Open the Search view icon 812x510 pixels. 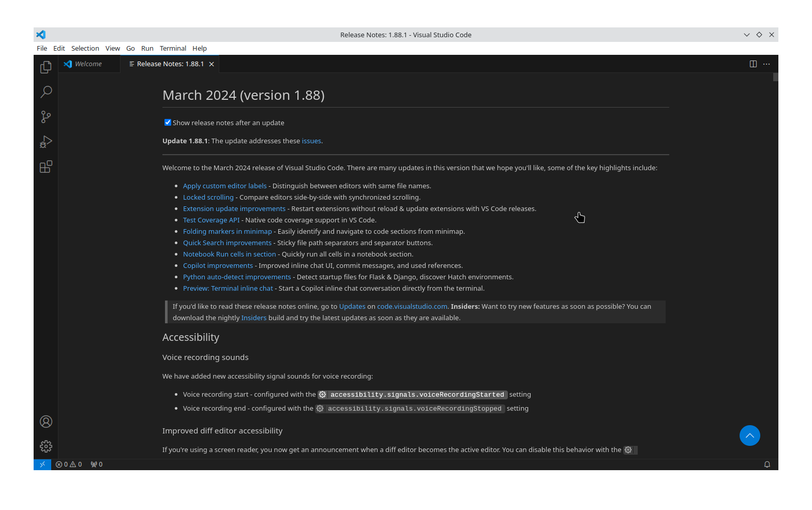46,92
